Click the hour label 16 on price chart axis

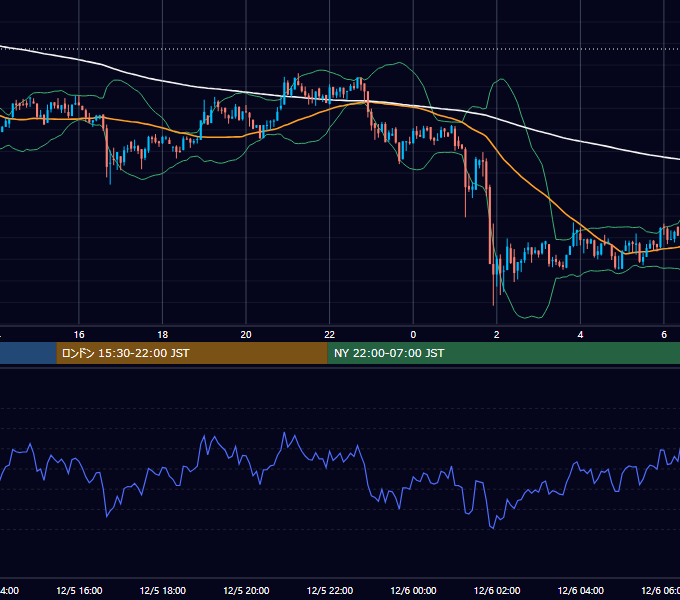point(79,334)
